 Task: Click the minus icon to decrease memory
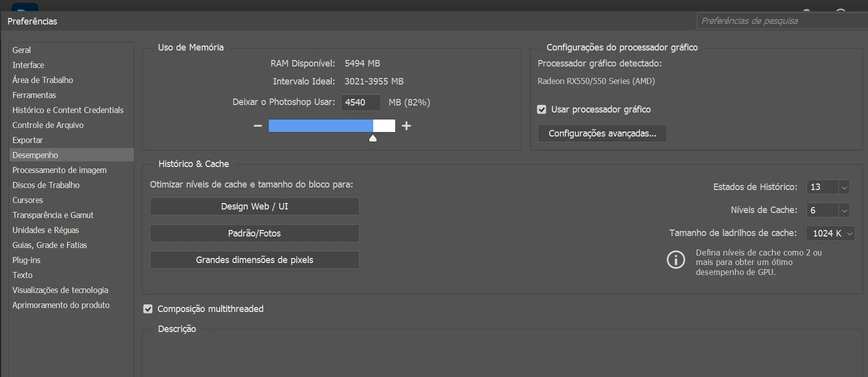coord(258,126)
